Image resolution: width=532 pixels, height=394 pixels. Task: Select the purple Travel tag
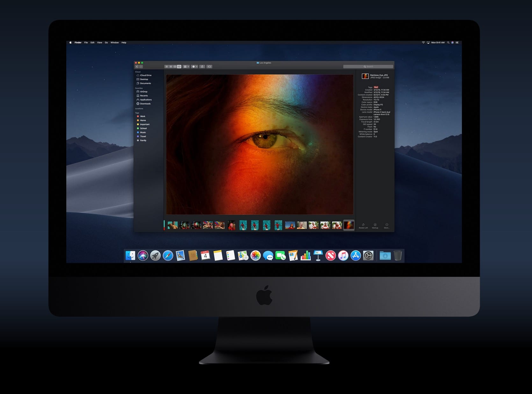(141, 136)
